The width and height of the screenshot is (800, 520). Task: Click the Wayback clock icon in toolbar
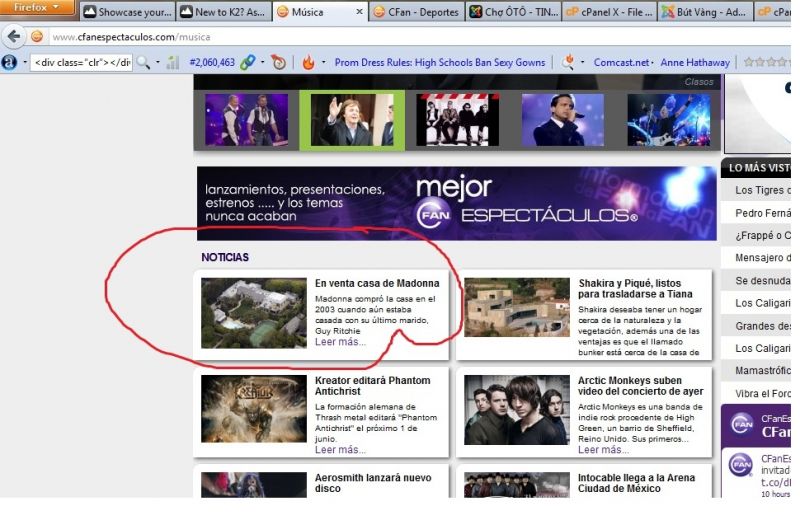(279, 62)
